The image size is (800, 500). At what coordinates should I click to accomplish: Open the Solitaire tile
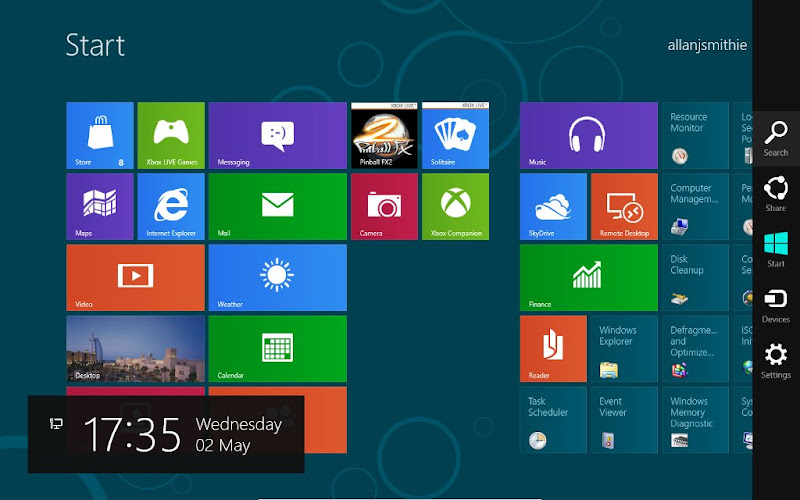[x=455, y=135]
